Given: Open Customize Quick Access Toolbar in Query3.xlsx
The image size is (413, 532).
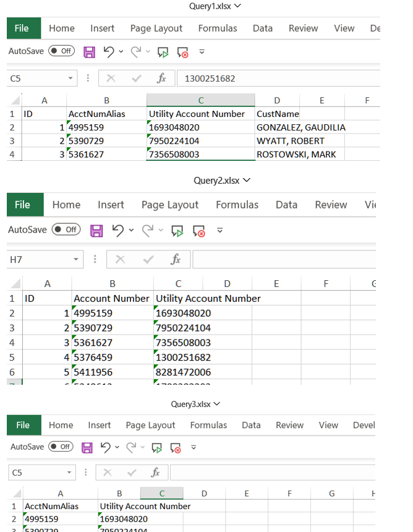Looking at the screenshot, I should pyautogui.click(x=194, y=447).
